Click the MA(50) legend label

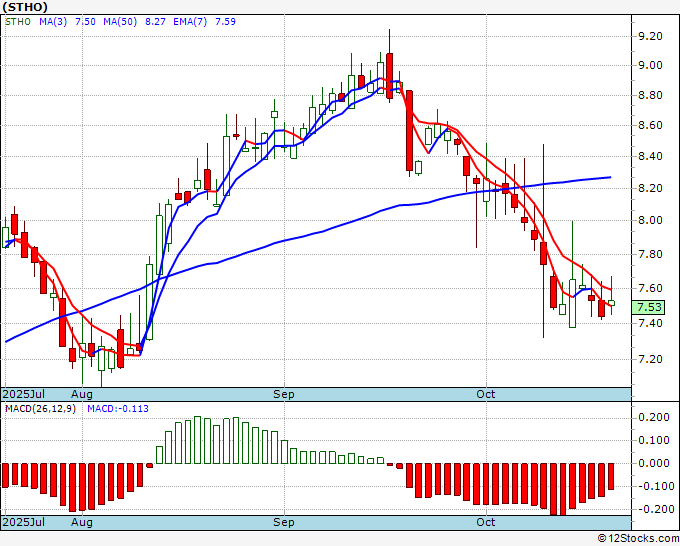pyautogui.click(x=120, y=21)
